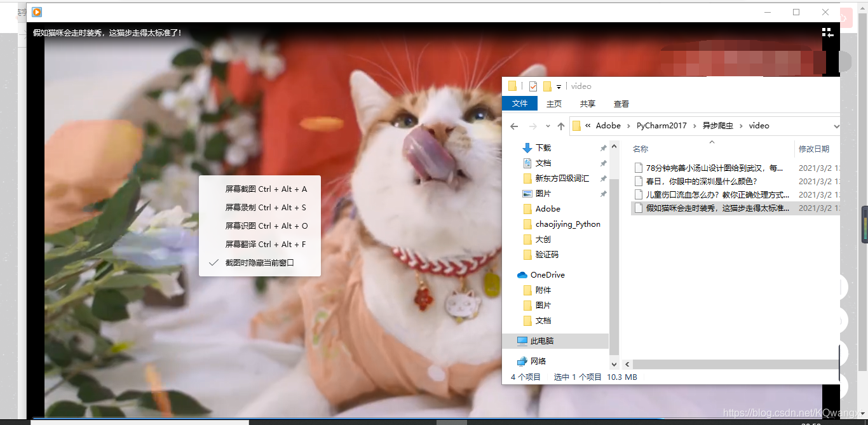Select 网络 in navigation pane
This screenshot has height=425, width=868.
538,361
